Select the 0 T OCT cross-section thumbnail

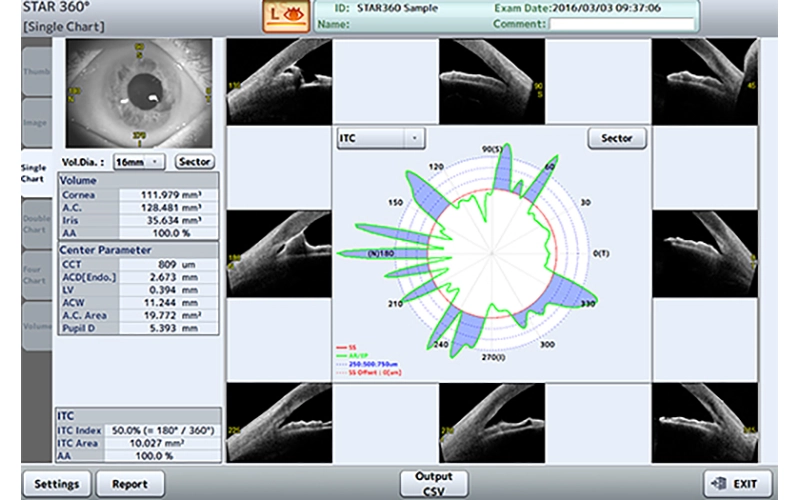[705, 254]
